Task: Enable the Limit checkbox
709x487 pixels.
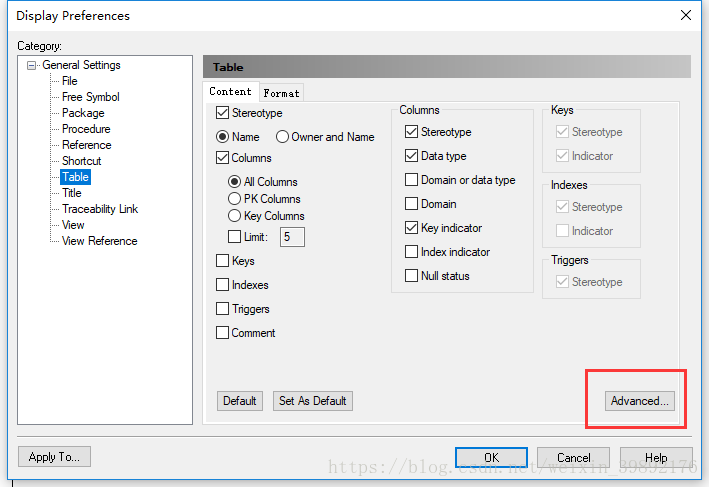Action: pos(234,236)
